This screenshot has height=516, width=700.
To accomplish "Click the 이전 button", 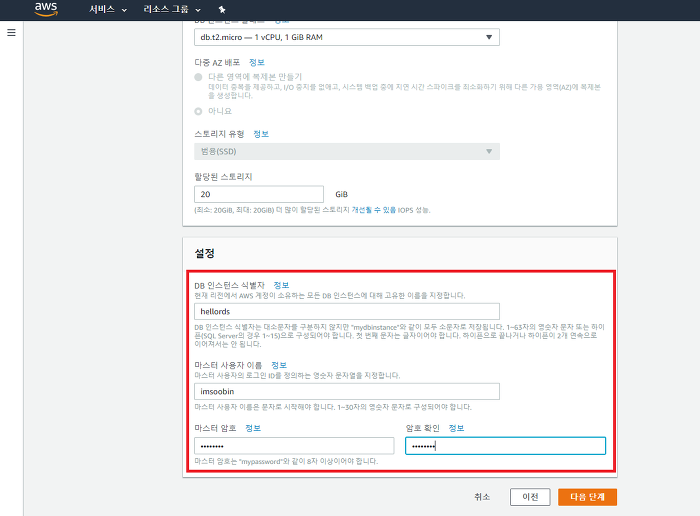I will click(x=530, y=497).
